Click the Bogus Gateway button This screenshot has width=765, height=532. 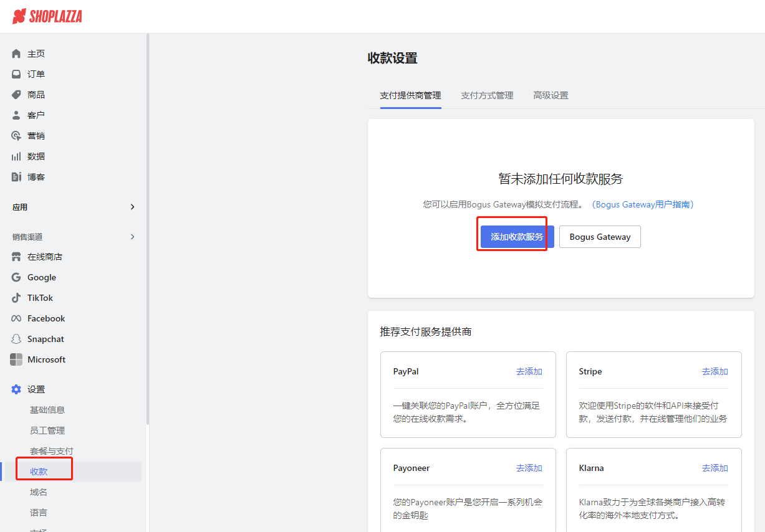[600, 237]
